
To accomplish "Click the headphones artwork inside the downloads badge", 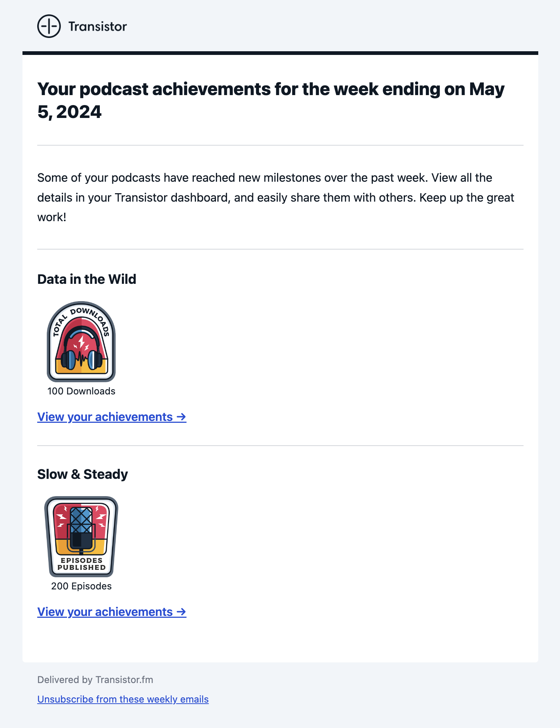I will coord(81,354).
